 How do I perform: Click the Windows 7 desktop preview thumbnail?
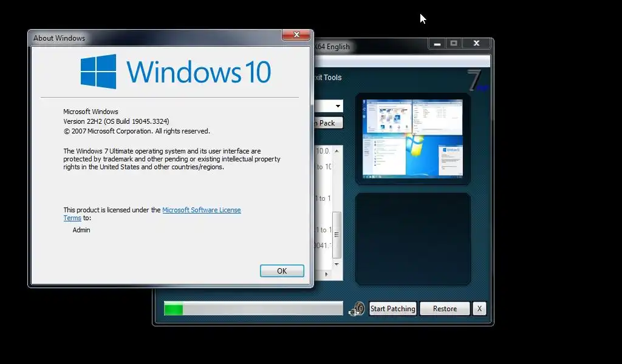coord(412,139)
